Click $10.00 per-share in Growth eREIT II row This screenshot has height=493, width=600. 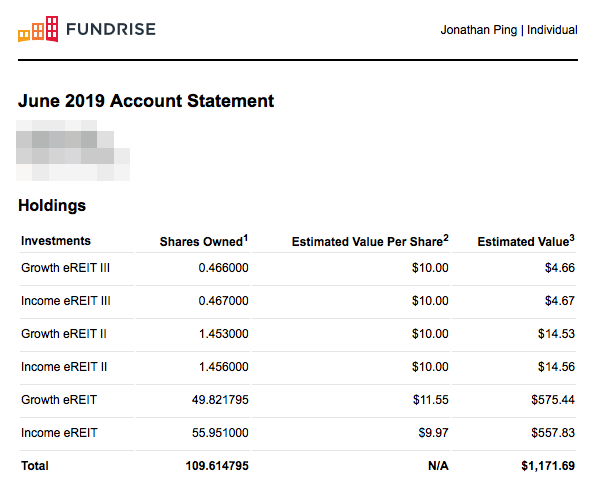(x=430, y=333)
